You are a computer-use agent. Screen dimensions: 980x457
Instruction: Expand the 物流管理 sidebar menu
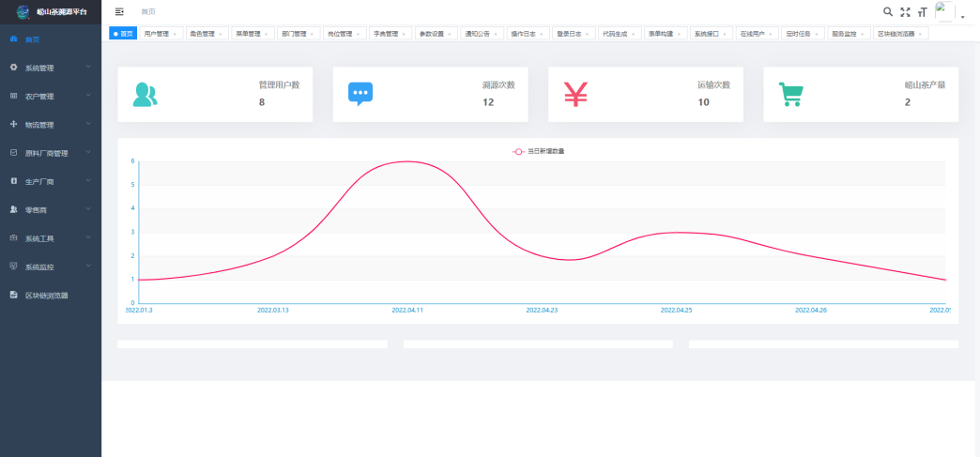pos(50,125)
